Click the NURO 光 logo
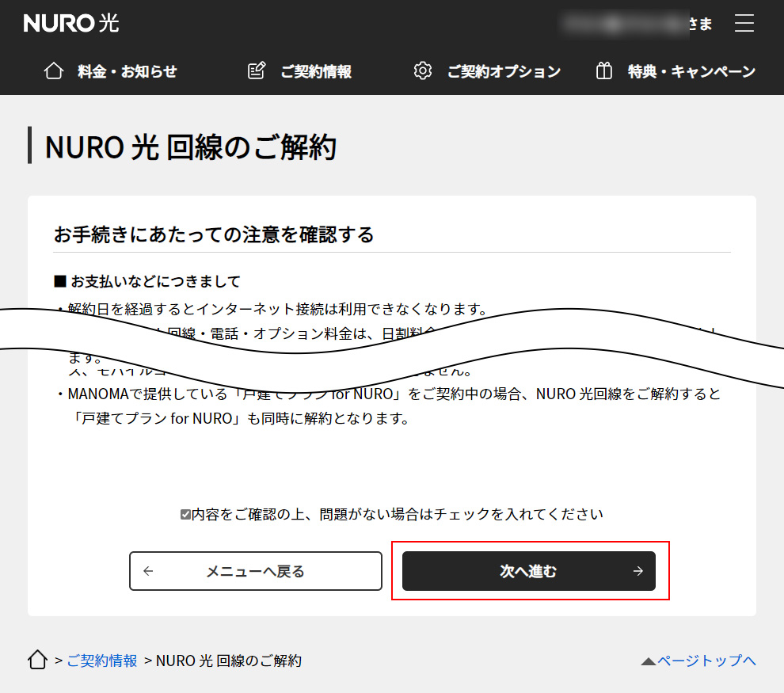Screen dimensions: 784x693 (71, 23)
